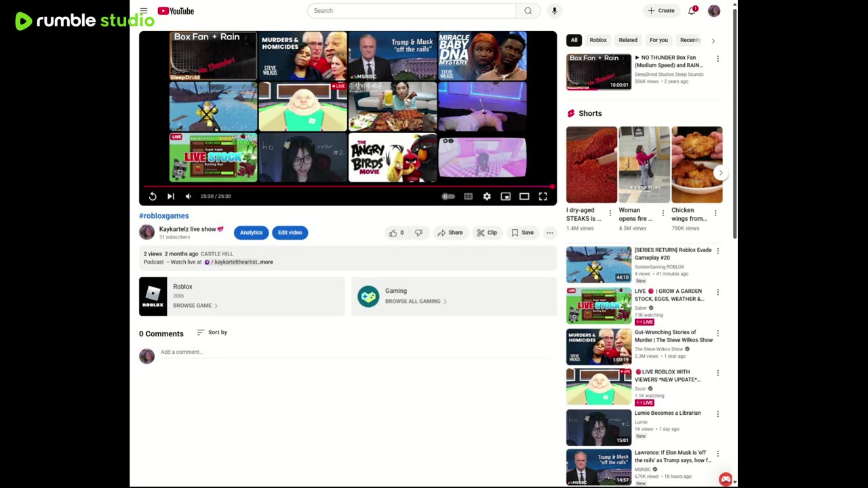Click Edit video button
The width and height of the screenshot is (868, 488).
pos(290,232)
